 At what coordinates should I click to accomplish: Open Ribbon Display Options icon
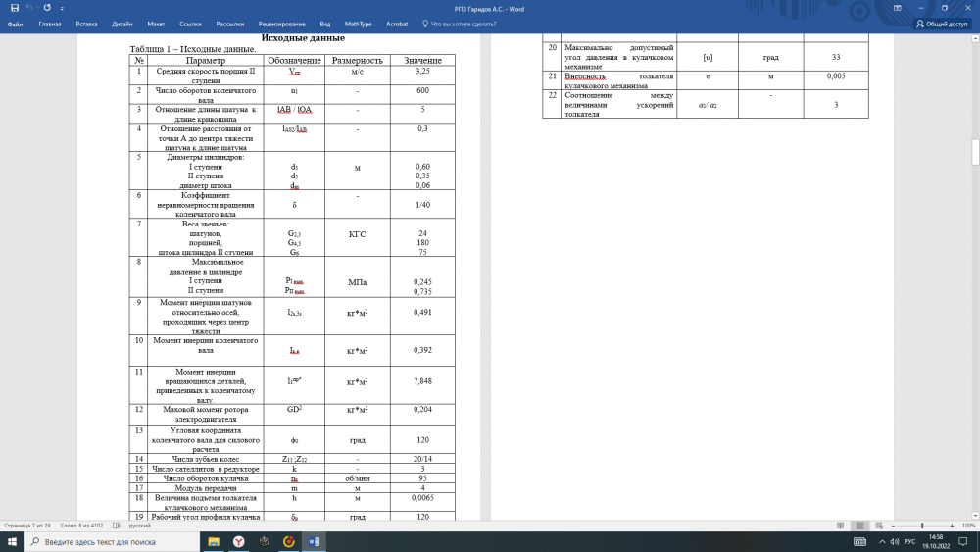tap(898, 8)
